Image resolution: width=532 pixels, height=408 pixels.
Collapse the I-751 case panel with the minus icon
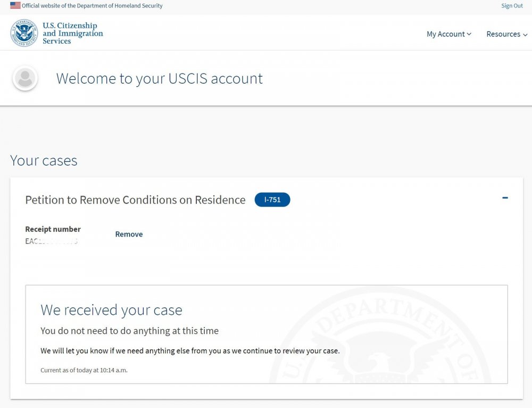[505, 198]
